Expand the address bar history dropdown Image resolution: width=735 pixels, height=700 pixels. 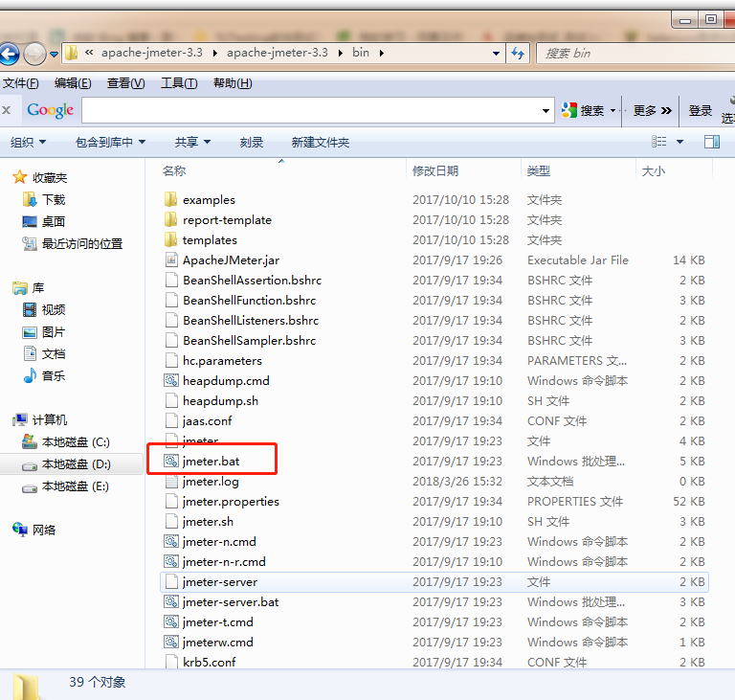click(x=496, y=54)
